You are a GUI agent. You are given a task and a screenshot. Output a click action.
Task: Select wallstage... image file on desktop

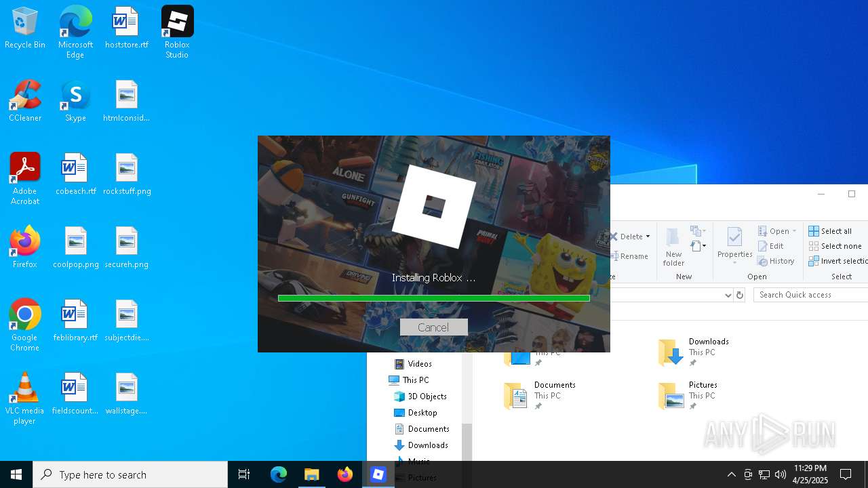(126, 394)
